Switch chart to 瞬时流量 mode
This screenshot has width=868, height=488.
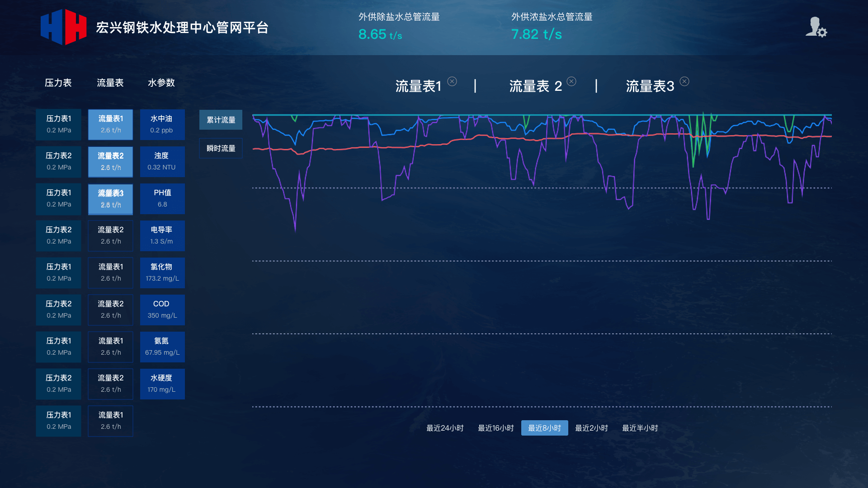click(221, 148)
